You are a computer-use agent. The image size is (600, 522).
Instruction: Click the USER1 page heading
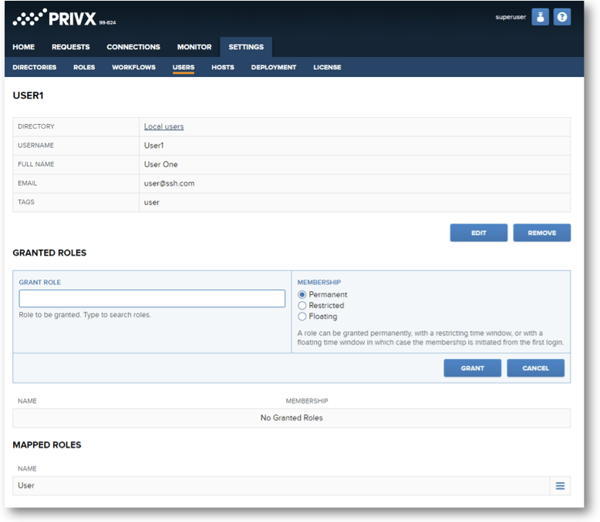(x=28, y=95)
